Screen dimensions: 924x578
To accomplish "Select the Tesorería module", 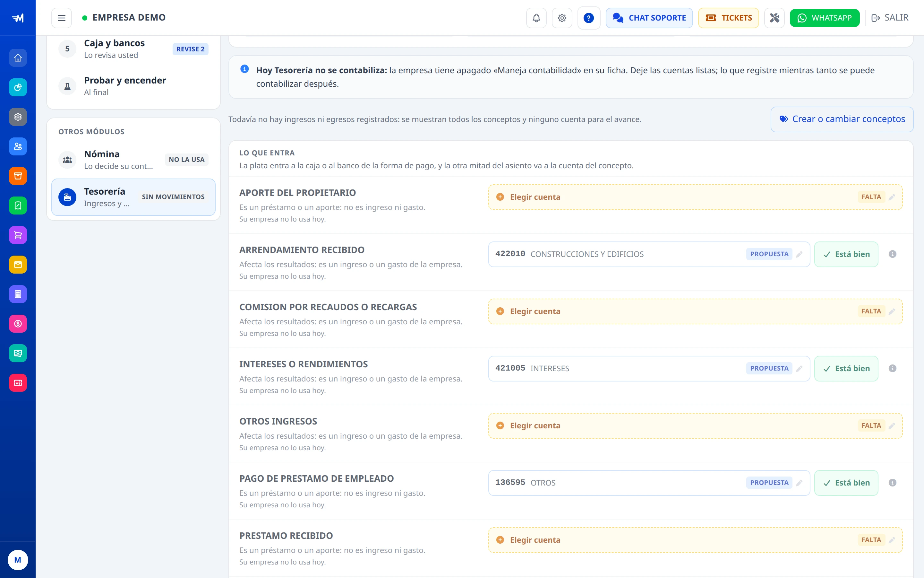I will [x=133, y=197].
